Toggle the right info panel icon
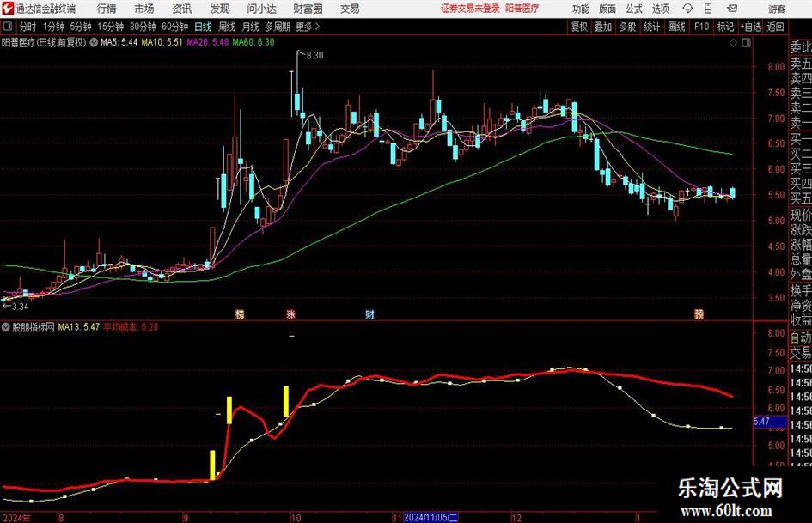Screen dimensions: 812x523 [746, 43]
